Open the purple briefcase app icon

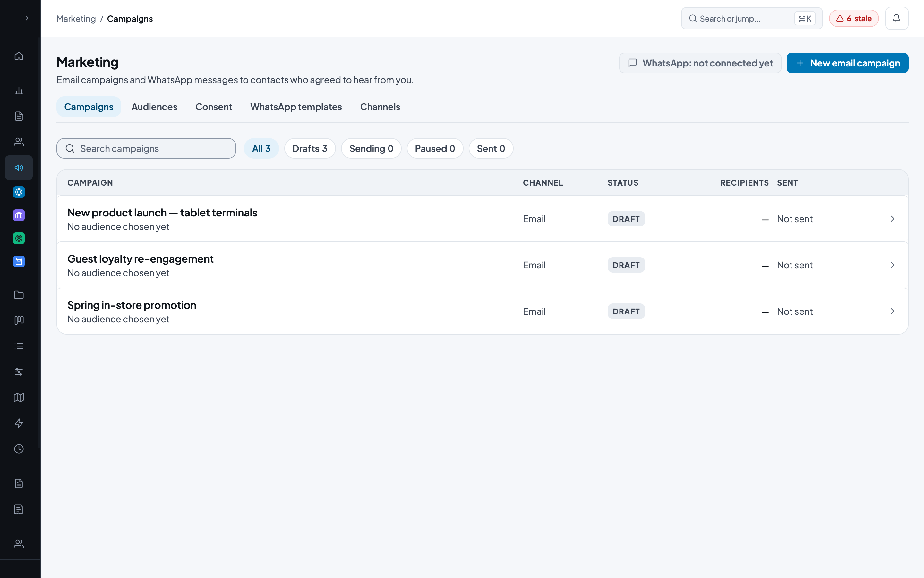19,215
